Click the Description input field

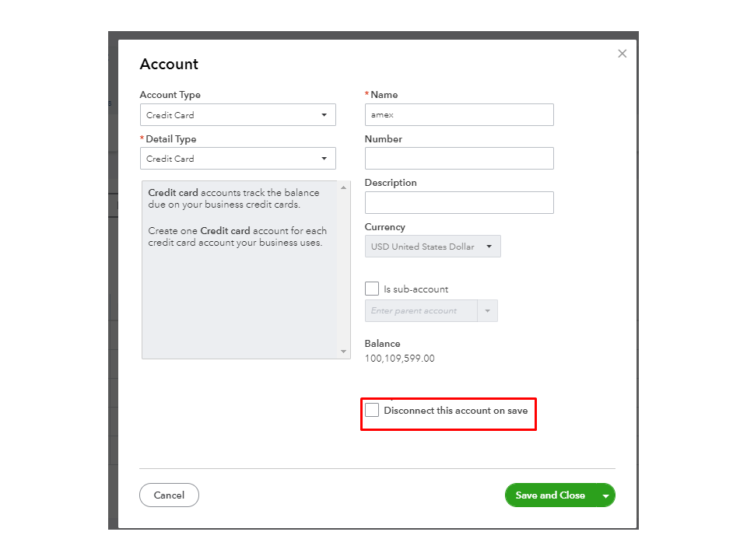click(x=459, y=202)
